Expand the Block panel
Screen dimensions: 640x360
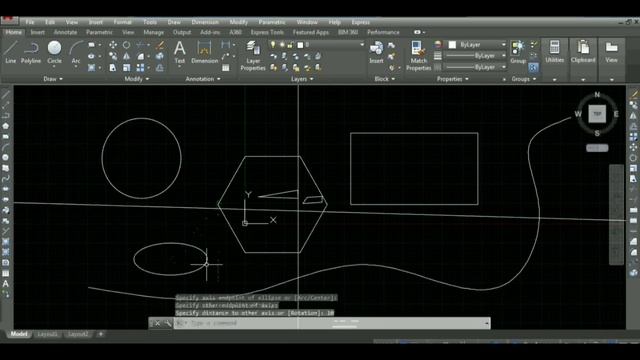[x=384, y=79]
